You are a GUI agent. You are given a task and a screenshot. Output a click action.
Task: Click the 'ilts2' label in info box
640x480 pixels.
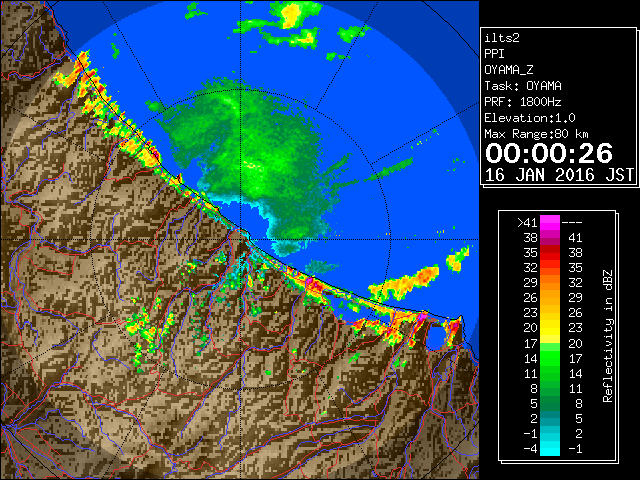click(502, 38)
